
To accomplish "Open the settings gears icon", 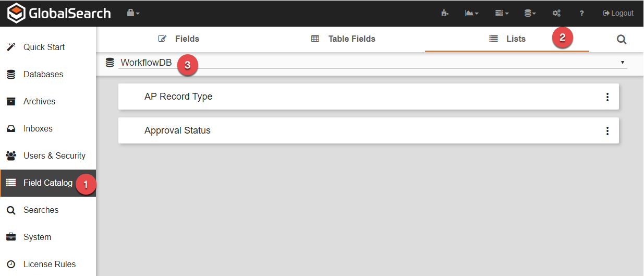I will pos(556,13).
